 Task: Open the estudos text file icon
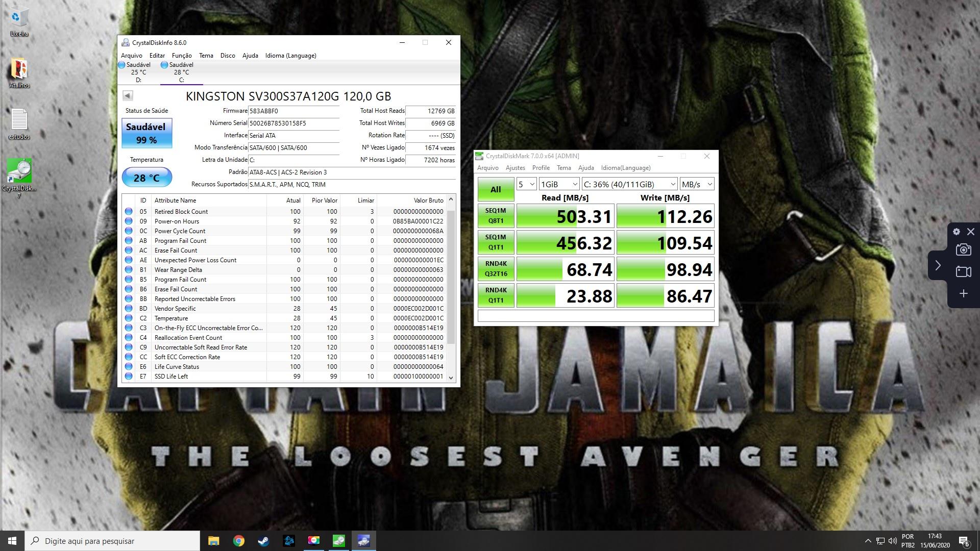pyautogui.click(x=19, y=124)
